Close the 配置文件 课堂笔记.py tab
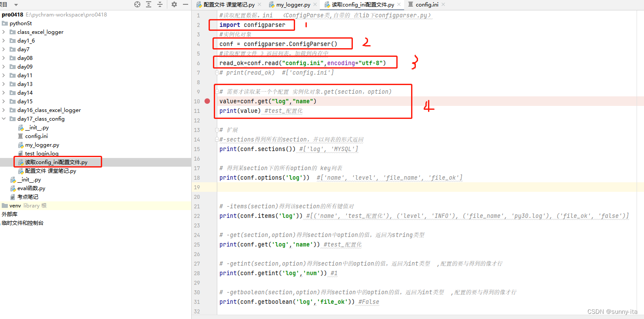644x319 pixels. (x=259, y=5)
